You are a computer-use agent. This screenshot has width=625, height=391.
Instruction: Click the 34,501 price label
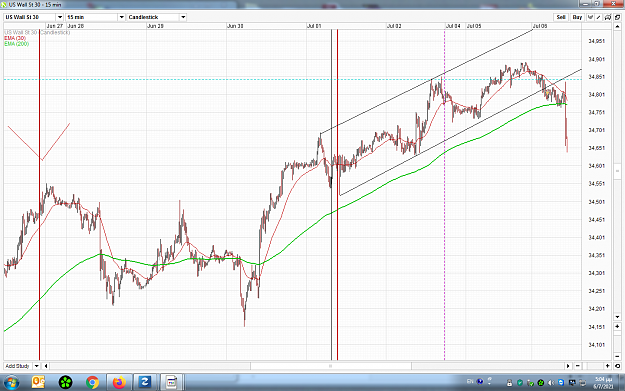click(x=597, y=202)
